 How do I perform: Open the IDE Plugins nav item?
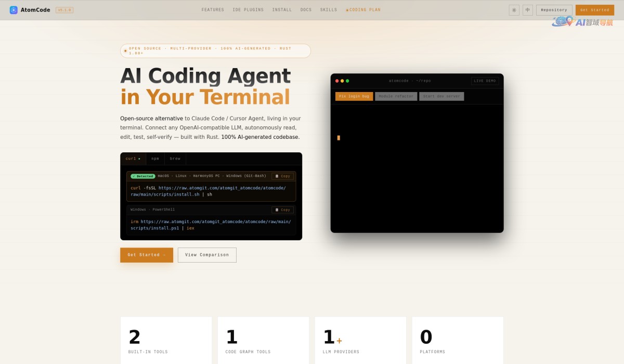click(248, 10)
